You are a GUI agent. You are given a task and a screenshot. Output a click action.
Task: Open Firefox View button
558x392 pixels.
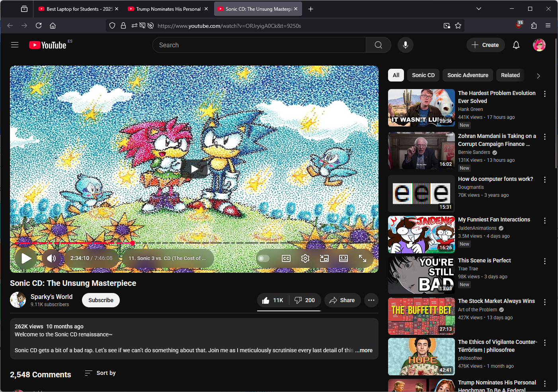tap(24, 9)
